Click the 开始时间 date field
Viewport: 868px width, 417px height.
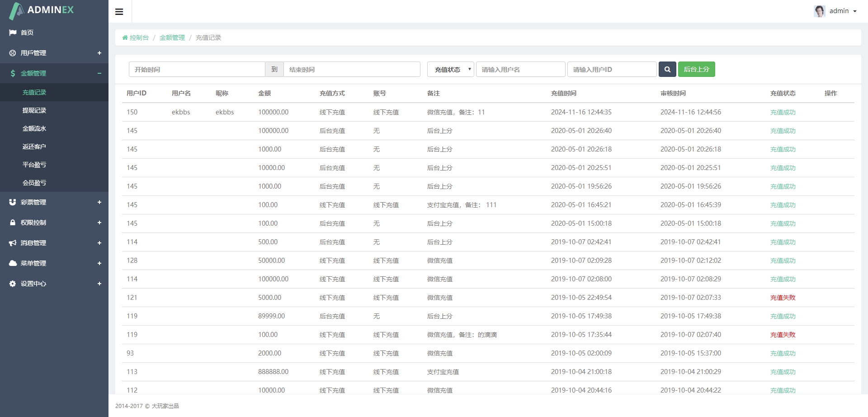coord(197,69)
